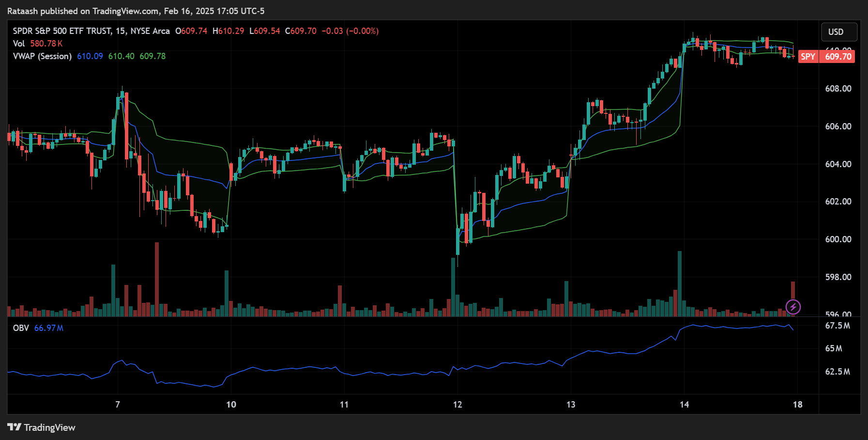The width and height of the screenshot is (868, 440).
Task: Click the VWAP upper band value 610.40
Action: pos(122,56)
